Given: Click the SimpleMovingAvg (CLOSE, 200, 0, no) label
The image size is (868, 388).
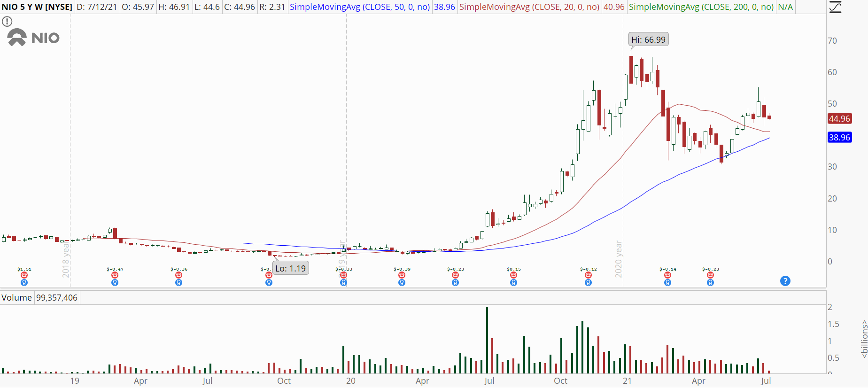Looking at the screenshot, I should coord(701,7).
